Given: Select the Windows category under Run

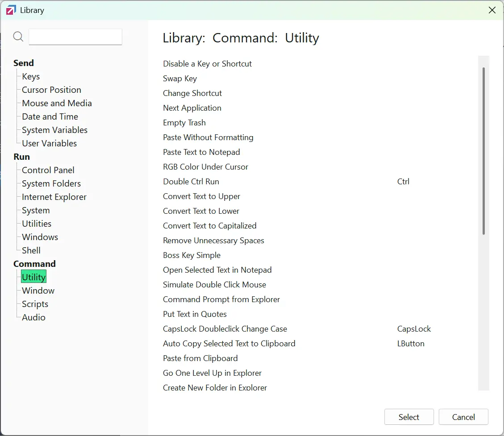Looking at the screenshot, I should click(x=40, y=237).
